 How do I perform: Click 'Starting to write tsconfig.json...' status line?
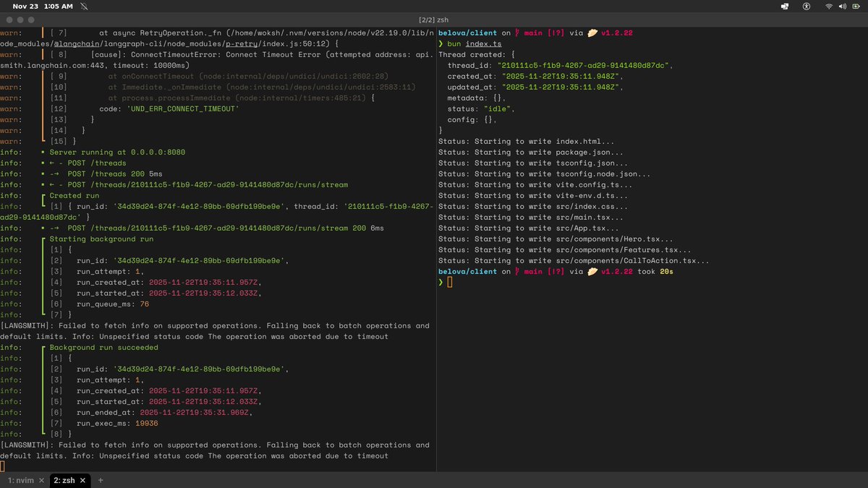click(532, 163)
